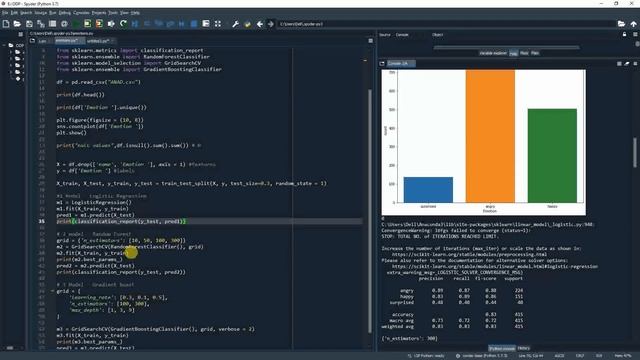
Task: Browse editor tabs icon
Action: tap(33, 41)
